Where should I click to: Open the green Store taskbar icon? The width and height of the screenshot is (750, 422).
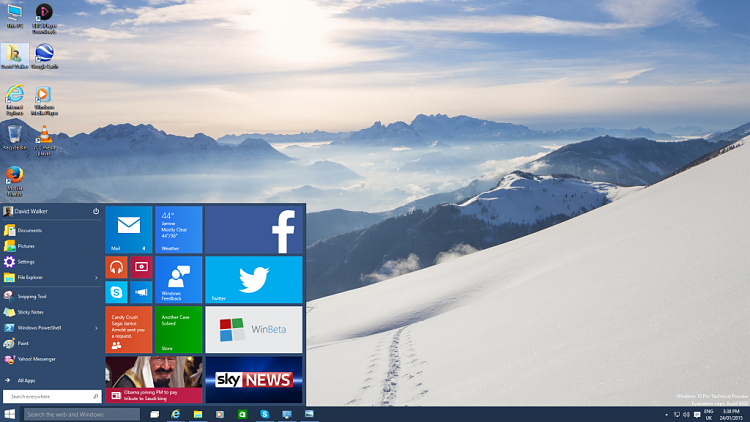coord(242,414)
